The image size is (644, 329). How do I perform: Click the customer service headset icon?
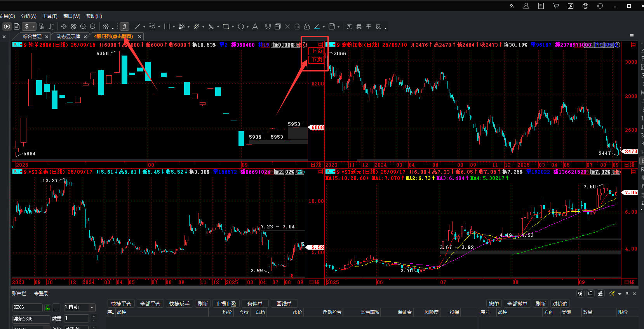[600, 6]
